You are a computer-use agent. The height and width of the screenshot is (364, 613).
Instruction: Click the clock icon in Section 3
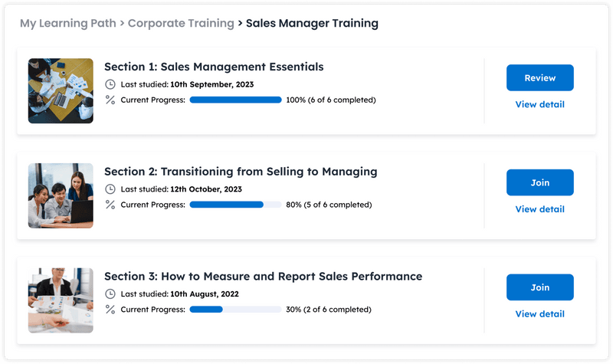click(110, 293)
